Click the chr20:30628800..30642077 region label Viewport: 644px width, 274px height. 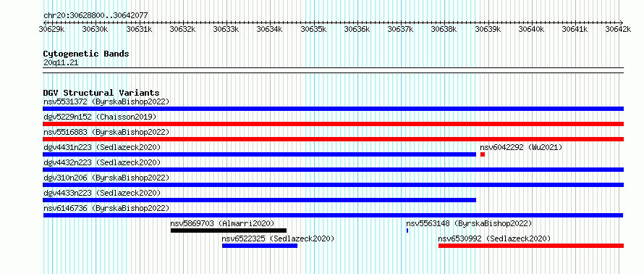click(x=96, y=15)
